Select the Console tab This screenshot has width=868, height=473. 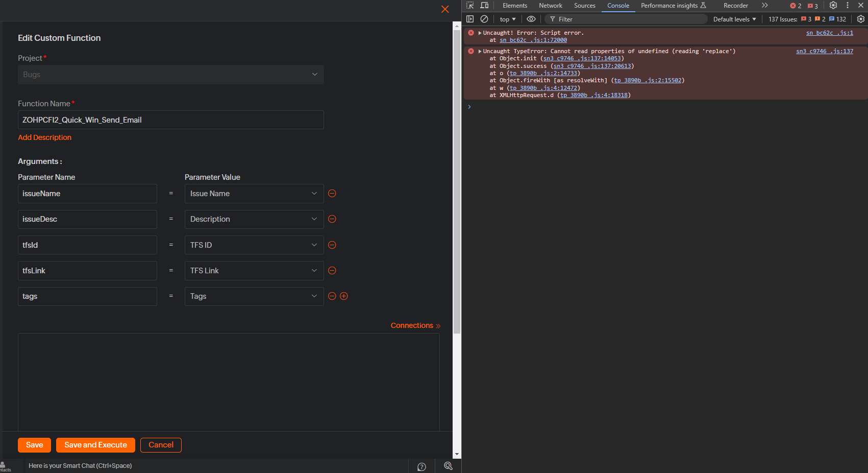(618, 6)
